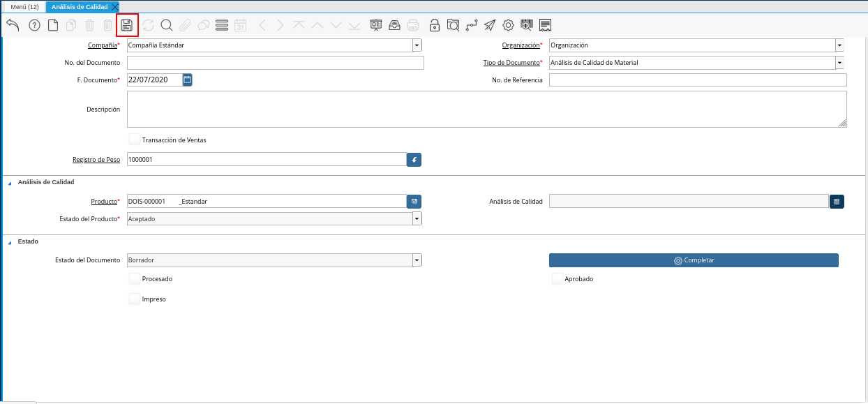Expand the Tipo de Documento dropdown
Image resolution: width=868 pixels, height=404 pixels.
(839, 63)
